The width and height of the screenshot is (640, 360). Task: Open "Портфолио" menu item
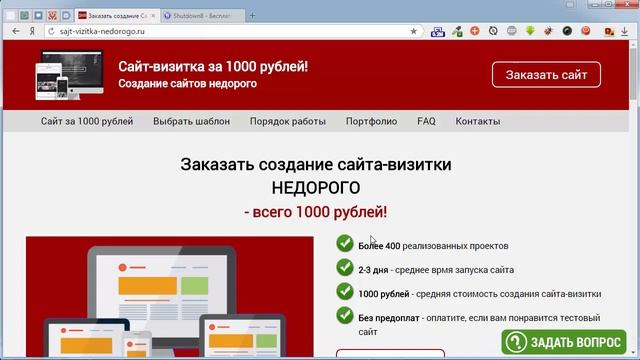click(371, 121)
